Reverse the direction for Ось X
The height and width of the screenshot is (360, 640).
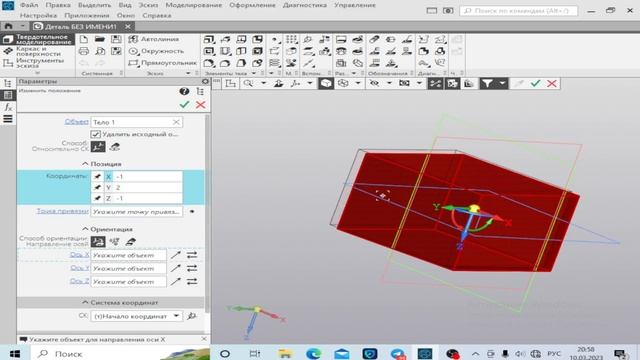pos(192,255)
